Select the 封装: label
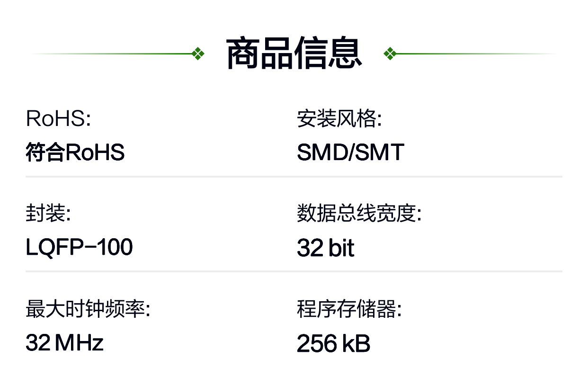 [48, 214]
